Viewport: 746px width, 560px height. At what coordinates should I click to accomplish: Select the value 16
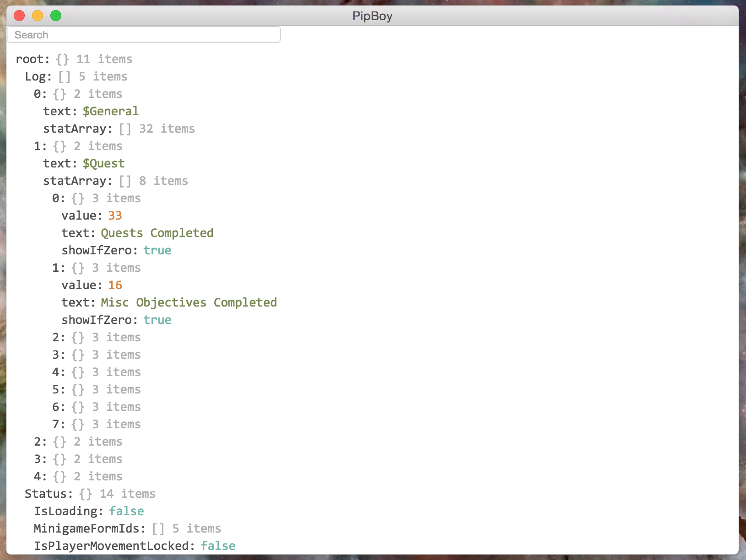[x=115, y=285]
